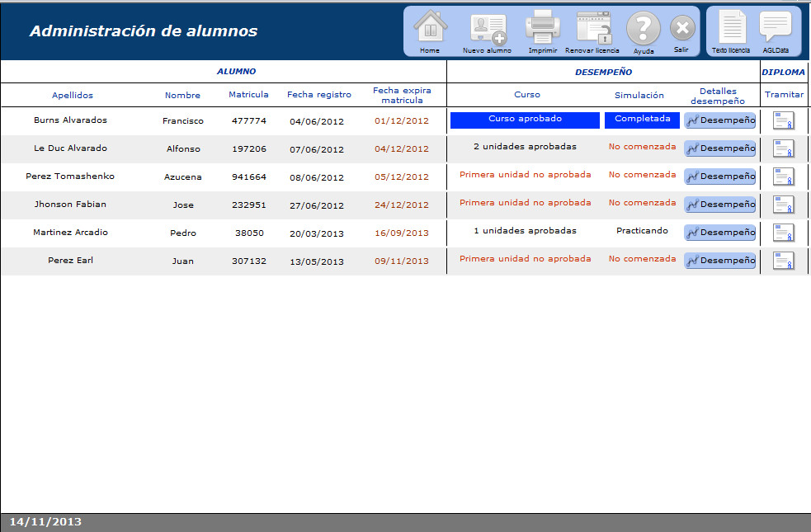Open Desempeño details for Jose
The width and height of the screenshot is (811, 532).
click(720, 205)
